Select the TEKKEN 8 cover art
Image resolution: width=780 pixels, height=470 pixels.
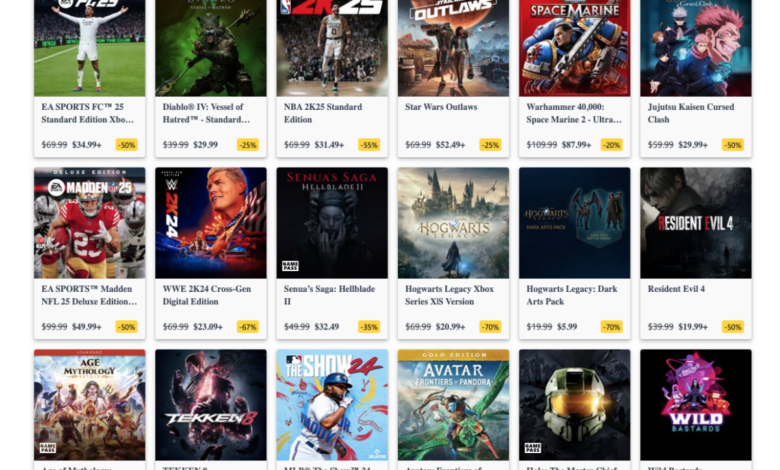(x=211, y=405)
